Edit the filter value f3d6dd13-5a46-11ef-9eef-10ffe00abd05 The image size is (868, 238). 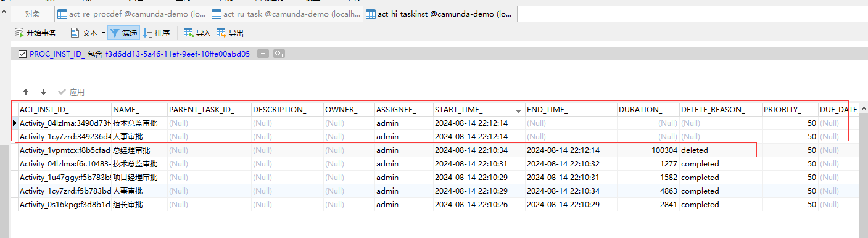coord(178,54)
